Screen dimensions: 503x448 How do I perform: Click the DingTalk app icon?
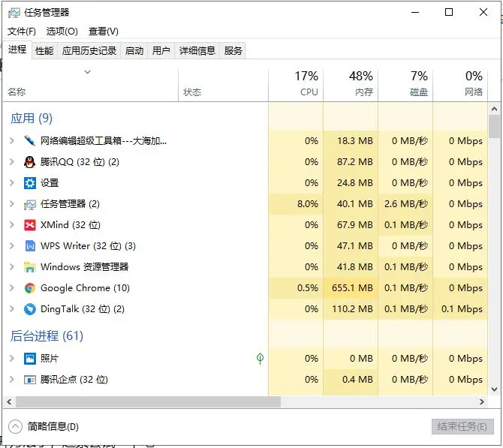(30, 309)
